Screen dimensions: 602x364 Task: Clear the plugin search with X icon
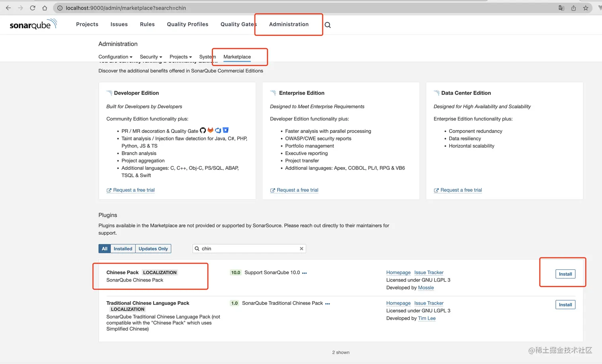pos(301,249)
